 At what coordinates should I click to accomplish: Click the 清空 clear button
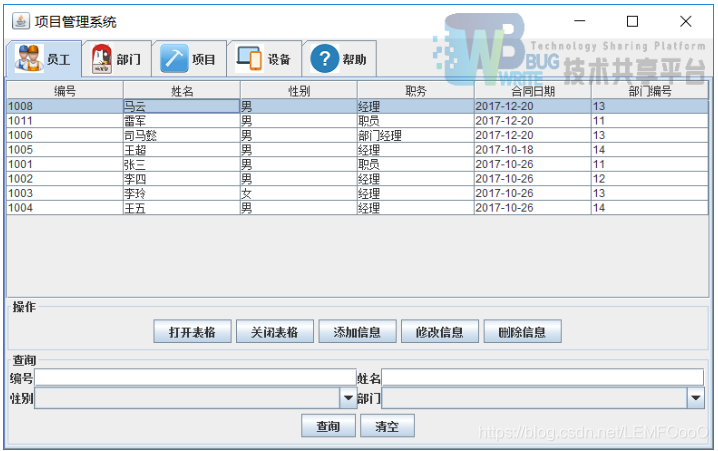[x=387, y=426]
